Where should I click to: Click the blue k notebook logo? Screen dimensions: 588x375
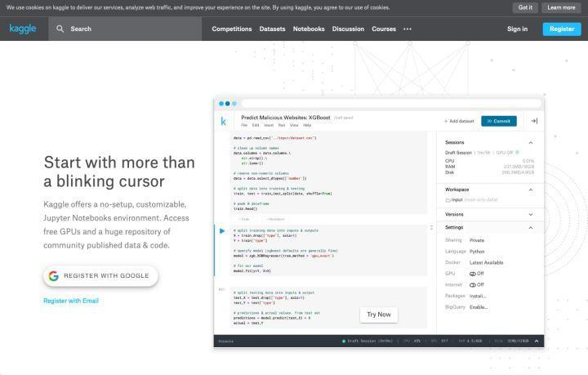point(224,121)
